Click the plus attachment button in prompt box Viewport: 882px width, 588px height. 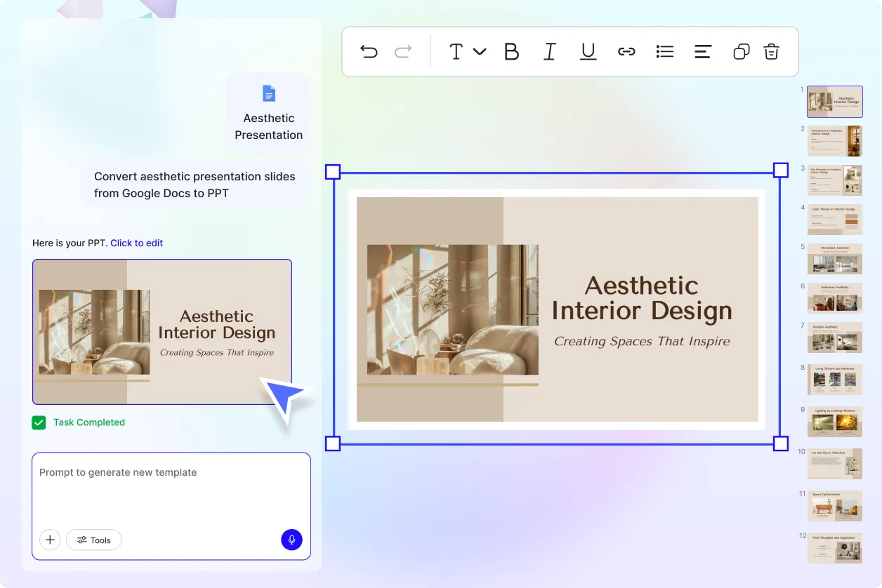(50, 540)
